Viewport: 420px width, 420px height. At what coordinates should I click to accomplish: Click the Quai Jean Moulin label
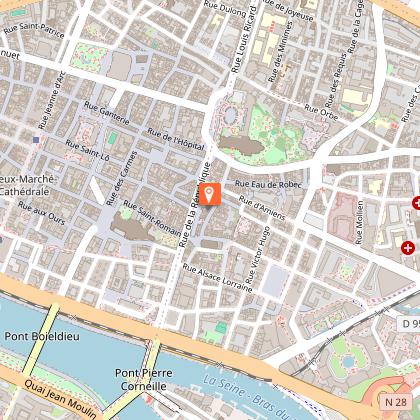[x=60, y=399]
